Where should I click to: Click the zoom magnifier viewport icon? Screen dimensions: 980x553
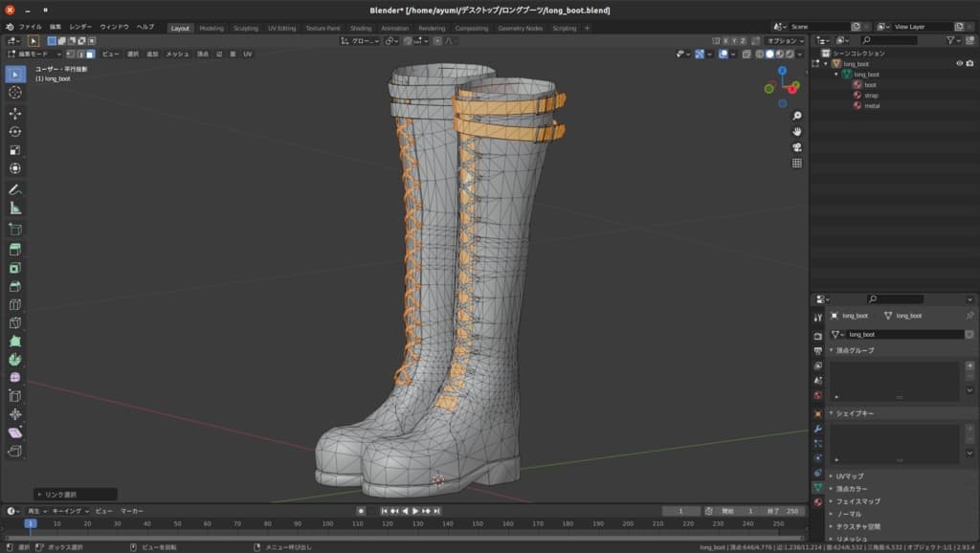797,116
